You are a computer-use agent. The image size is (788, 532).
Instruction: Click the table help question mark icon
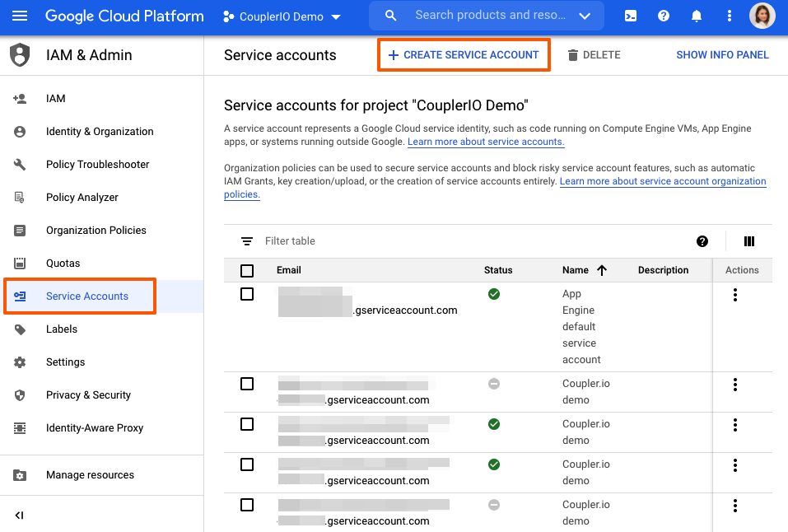[702, 240]
